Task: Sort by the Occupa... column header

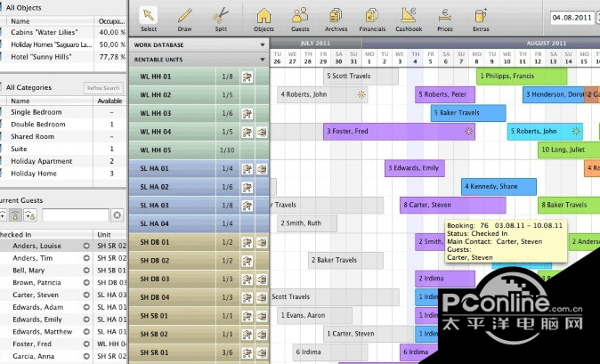Action: point(110,21)
